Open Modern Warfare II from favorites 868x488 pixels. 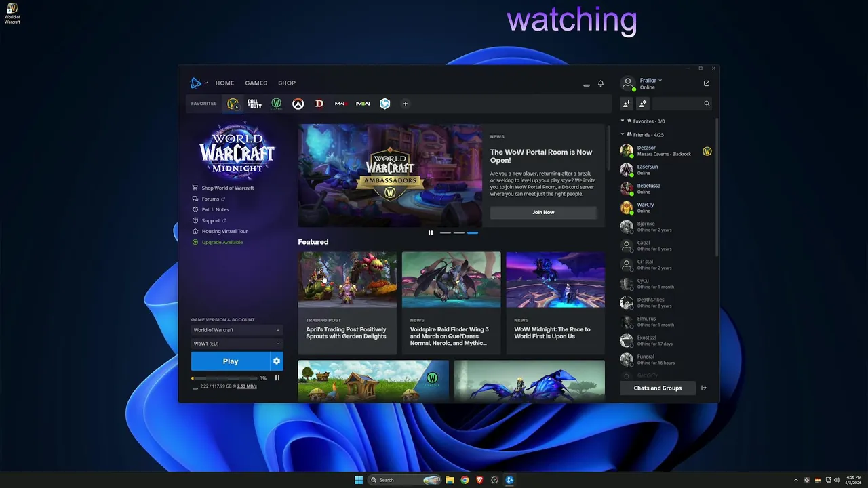(x=363, y=104)
